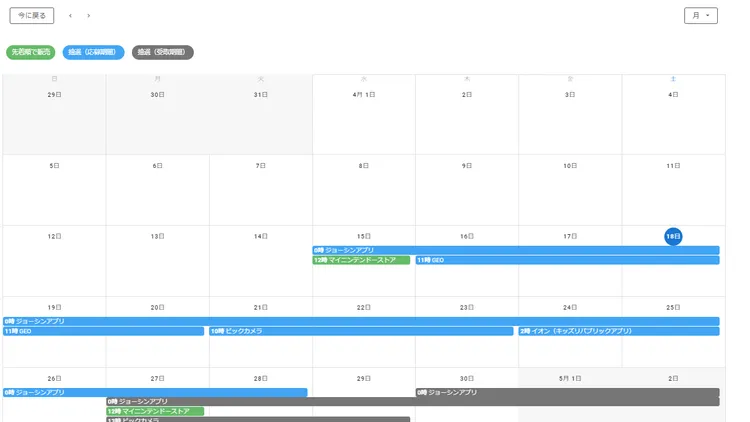Select the date 15日
This screenshot has height=422, width=750.
[x=364, y=236]
